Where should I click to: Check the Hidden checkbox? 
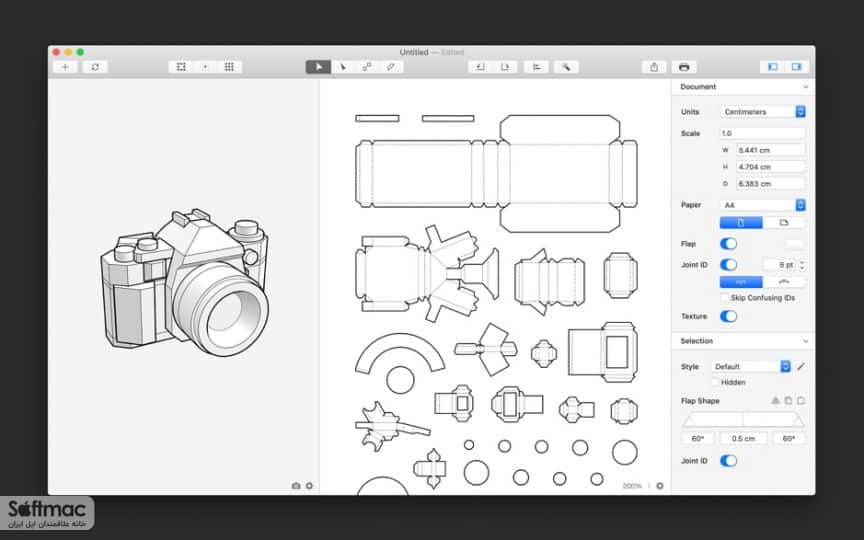pos(716,382)
